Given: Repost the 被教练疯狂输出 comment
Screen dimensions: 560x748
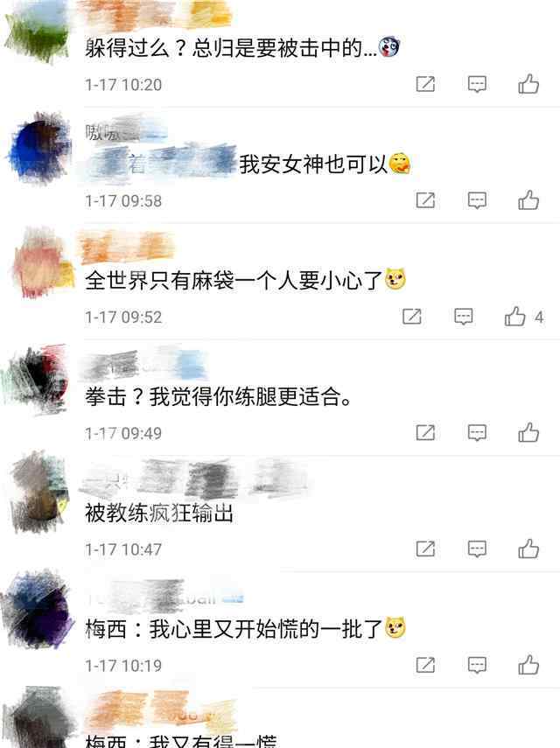Looking at the screenshot, I should (425, 549).
